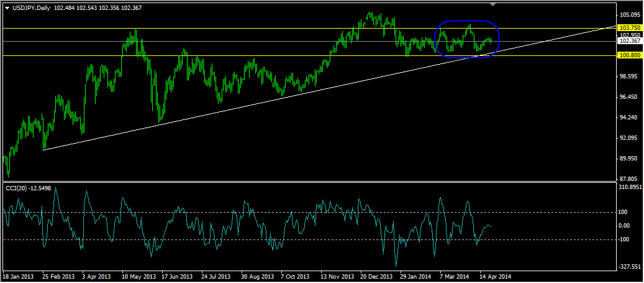This screenshot has height=283, width=644.
Task: Click the 25 Feb 2013 date label
Action: point(57,276)
